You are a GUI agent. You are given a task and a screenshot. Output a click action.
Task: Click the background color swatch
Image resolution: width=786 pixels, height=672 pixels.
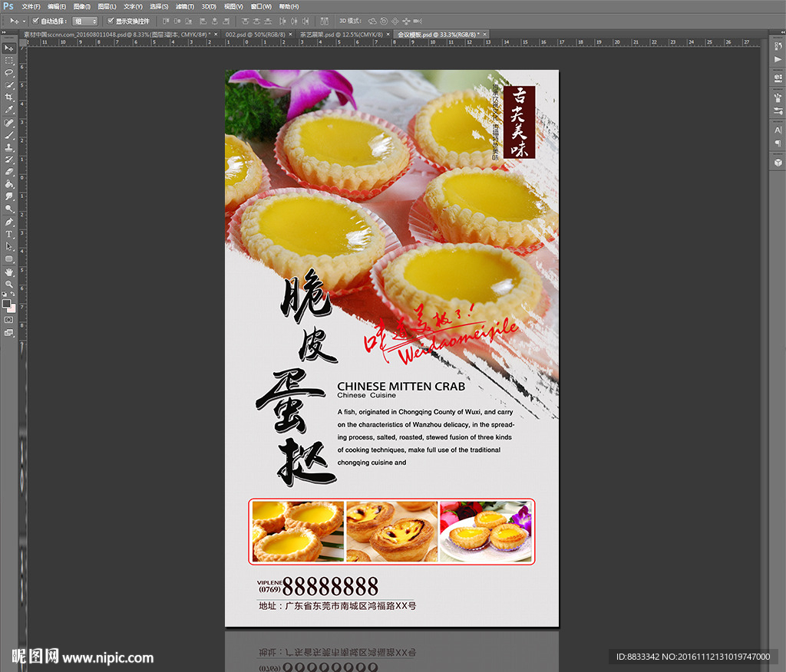click(x=12, y=308)
